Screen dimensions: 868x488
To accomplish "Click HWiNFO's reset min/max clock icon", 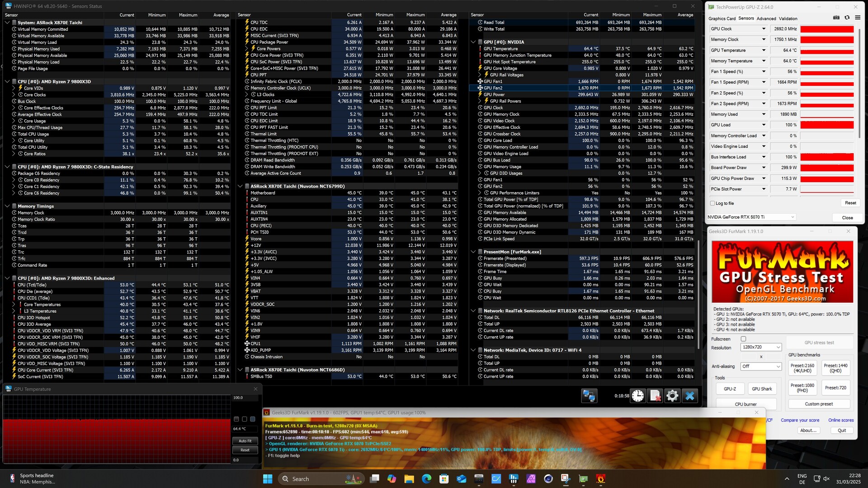I will [x=637, y=396].
